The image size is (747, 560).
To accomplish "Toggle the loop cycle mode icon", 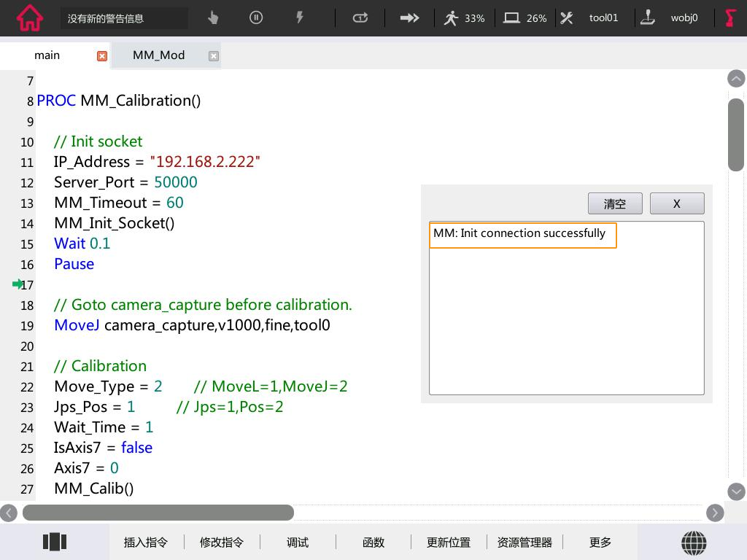I will 360,18.
